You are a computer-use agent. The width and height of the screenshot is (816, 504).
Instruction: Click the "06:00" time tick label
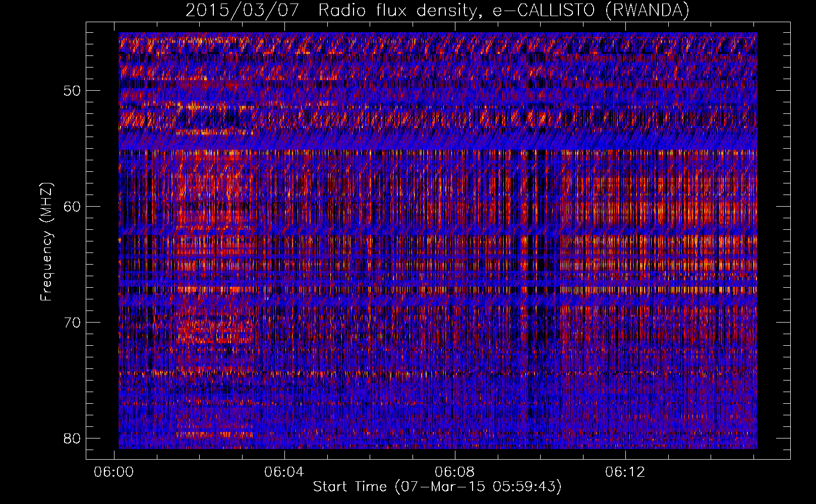pos(114,472)
